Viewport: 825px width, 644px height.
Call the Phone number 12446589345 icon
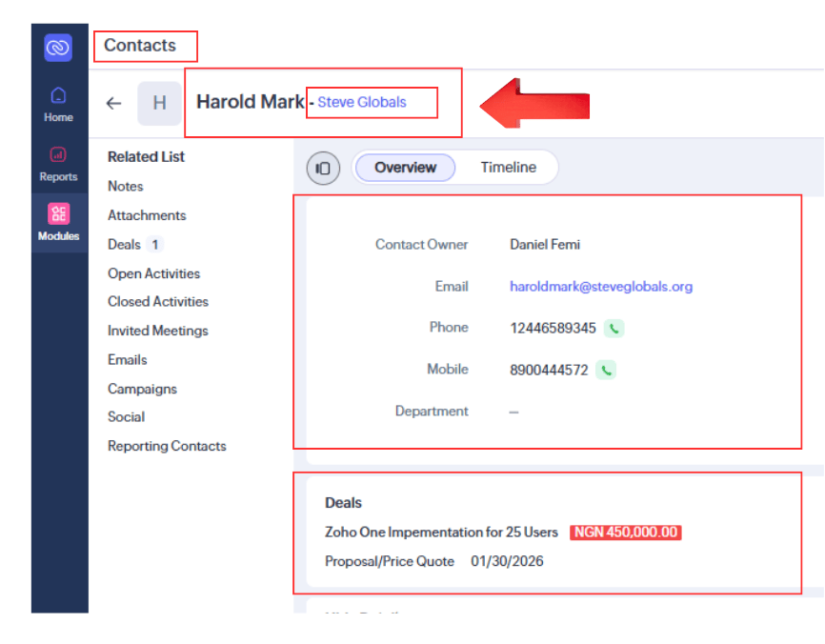(614, 329)
